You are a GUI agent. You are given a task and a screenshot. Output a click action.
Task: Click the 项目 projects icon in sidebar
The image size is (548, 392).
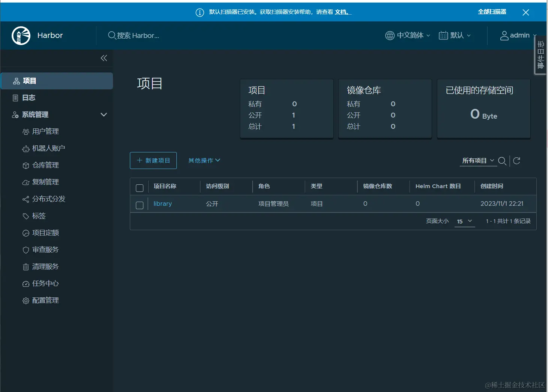coord(17,81)
